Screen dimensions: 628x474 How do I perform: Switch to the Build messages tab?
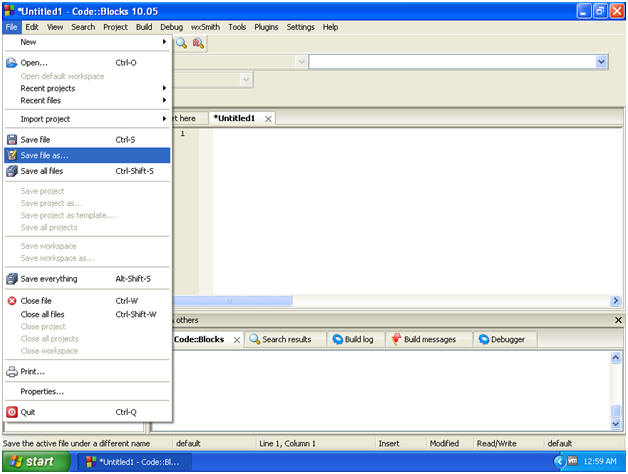pos(429,339)
